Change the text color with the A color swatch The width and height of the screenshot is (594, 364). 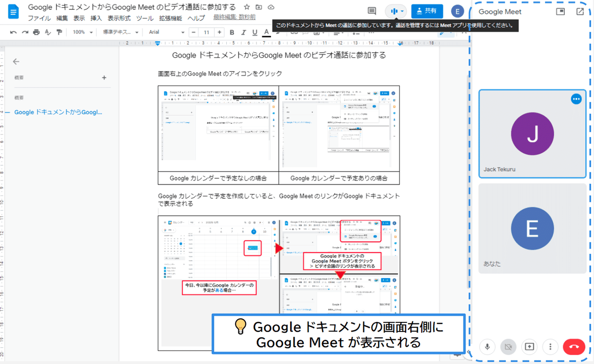pyautogui.click(x=266, y=32)
